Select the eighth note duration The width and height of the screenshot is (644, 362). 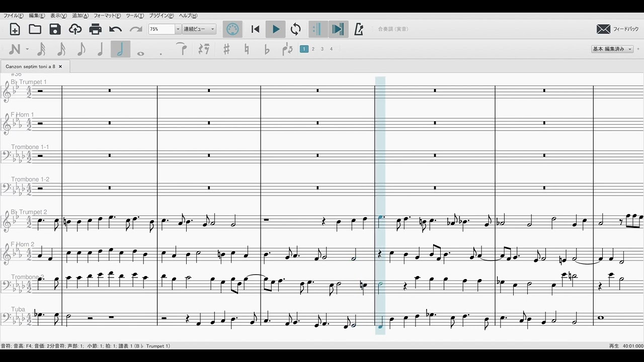click(x=81, y=49)
